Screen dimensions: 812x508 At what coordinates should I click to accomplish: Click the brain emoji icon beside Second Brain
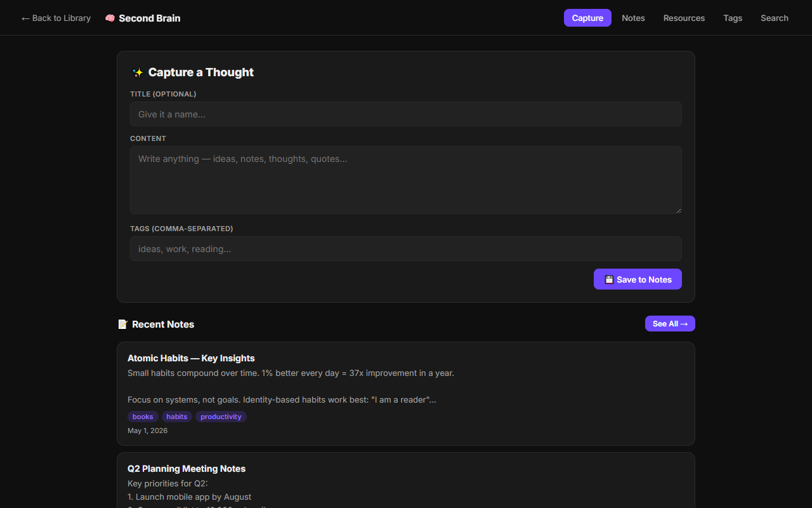pyautogui.click(x=110, y=18)
